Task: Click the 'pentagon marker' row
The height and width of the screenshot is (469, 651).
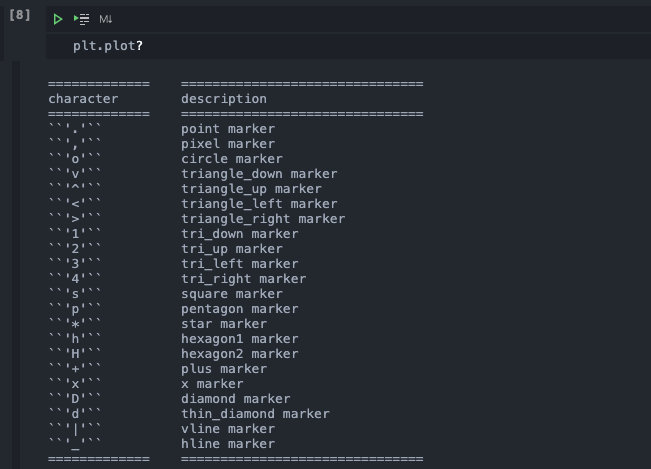Action: pos(239,309)
